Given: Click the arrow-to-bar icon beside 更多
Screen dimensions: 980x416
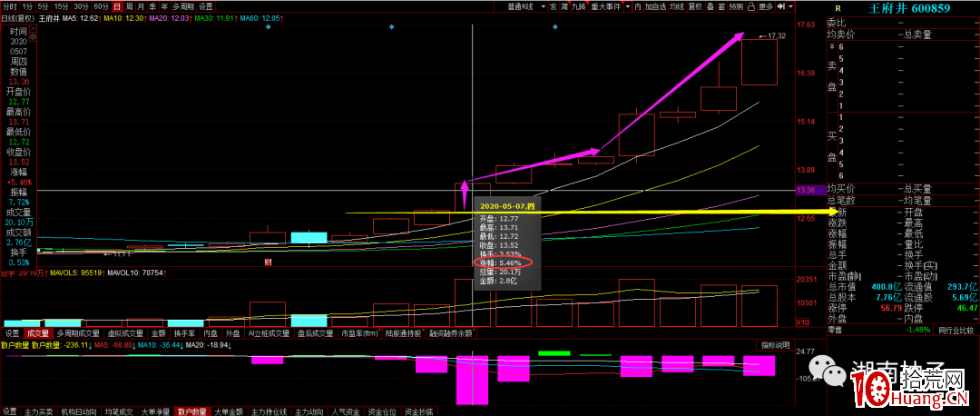Looking at the screenshot, I should (x=781, y=6).
